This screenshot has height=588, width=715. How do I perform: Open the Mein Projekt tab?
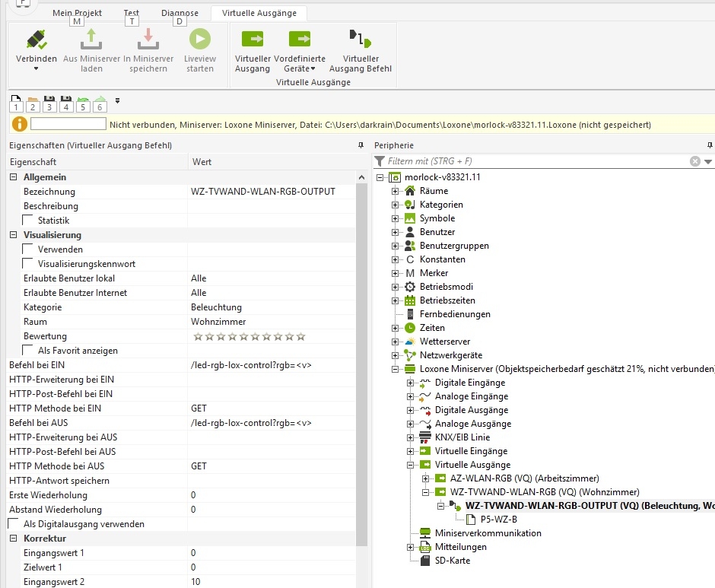pyautogui.click(x=77, y=13)
